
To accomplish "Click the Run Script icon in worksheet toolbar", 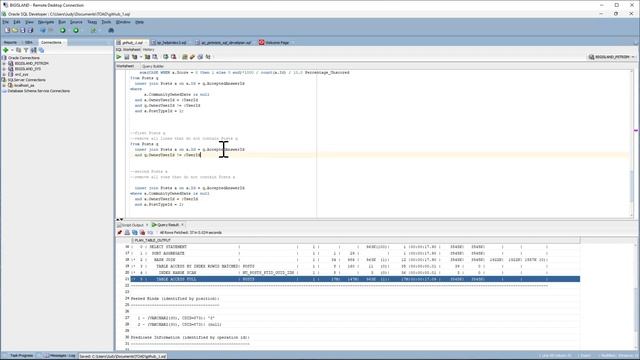I will (127, 57).
